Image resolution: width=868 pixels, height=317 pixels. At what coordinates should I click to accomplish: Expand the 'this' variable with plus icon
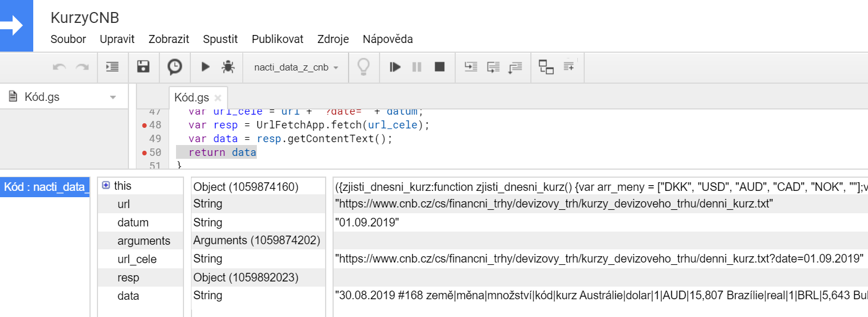[105, 185]
